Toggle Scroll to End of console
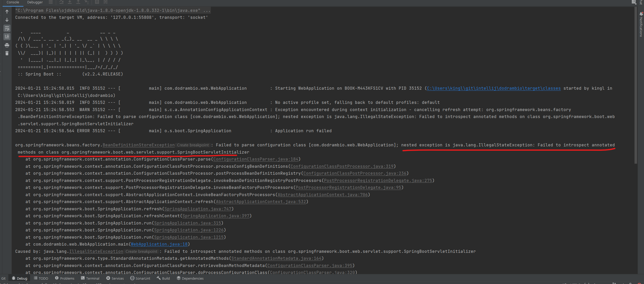Viewport: 644px width, 284px height. [7, 37]
